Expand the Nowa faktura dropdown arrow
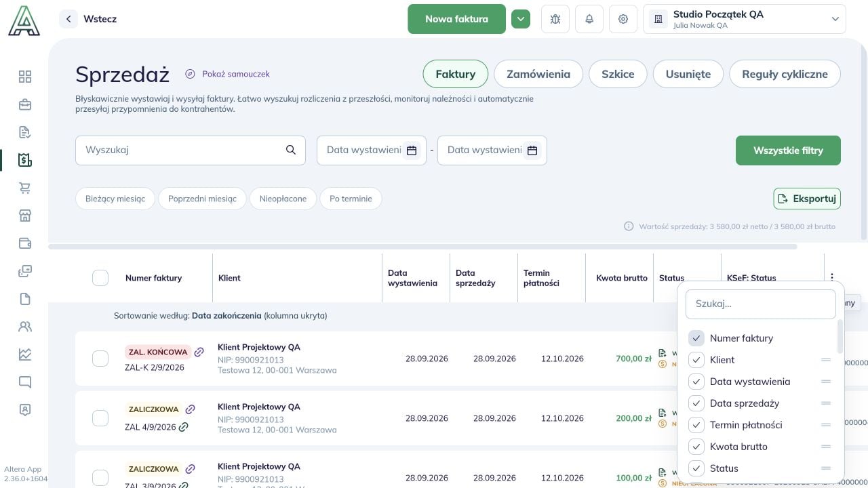868x488 pixels. 521,19
